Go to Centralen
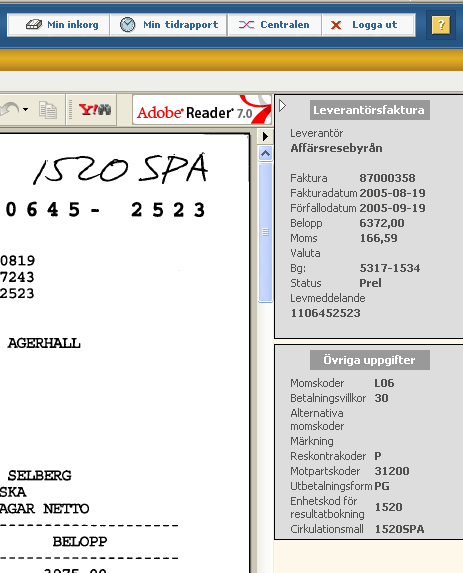Image resolution: width=463 pixels, height=573 pixels. point(274,25)
